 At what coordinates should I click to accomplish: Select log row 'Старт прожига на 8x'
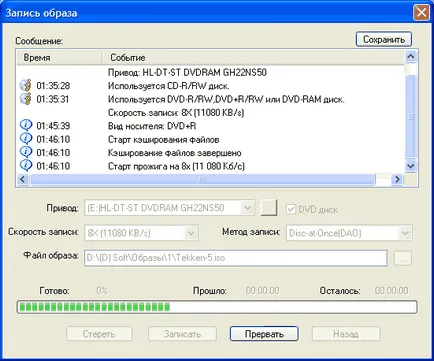(x=211, y=166)
